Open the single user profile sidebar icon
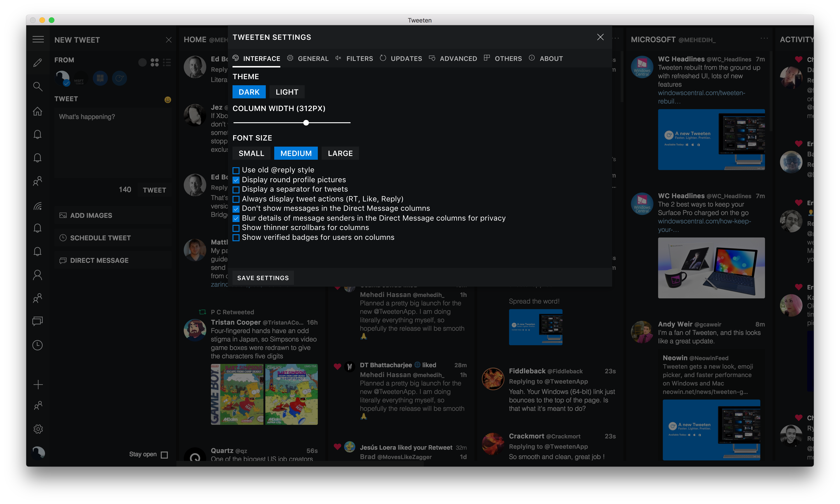This screenshot has height=504, width=840. tap(38, 275)
